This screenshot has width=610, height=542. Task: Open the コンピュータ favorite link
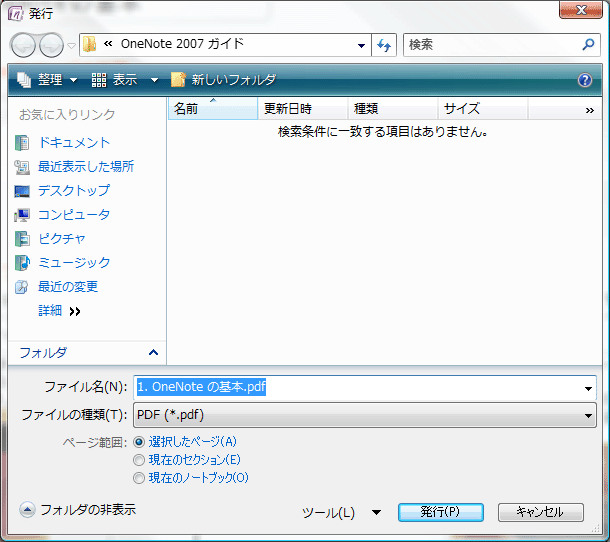(74, 215)
